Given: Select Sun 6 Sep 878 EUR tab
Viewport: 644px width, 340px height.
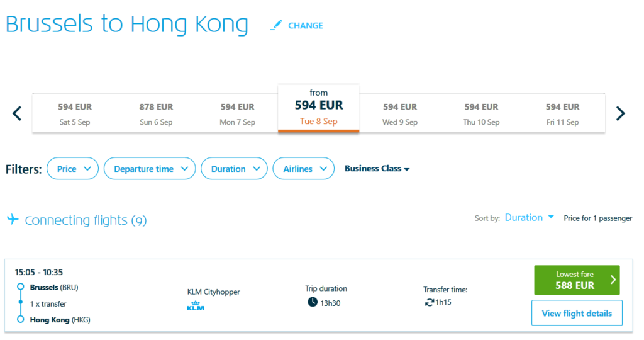Looking at the screenshot, I should (156, 114).
